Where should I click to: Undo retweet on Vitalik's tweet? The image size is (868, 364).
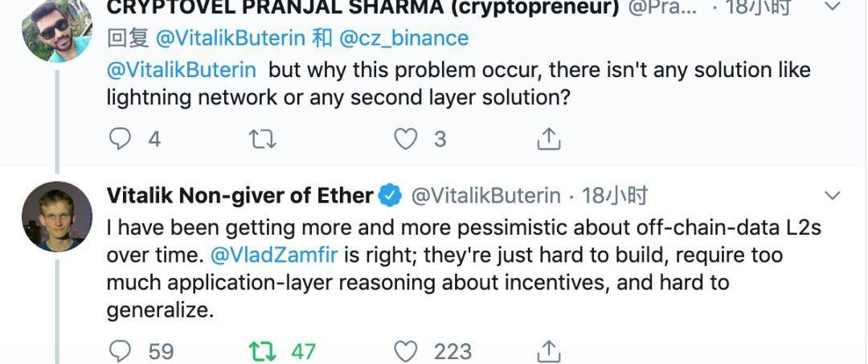point(263,351)
